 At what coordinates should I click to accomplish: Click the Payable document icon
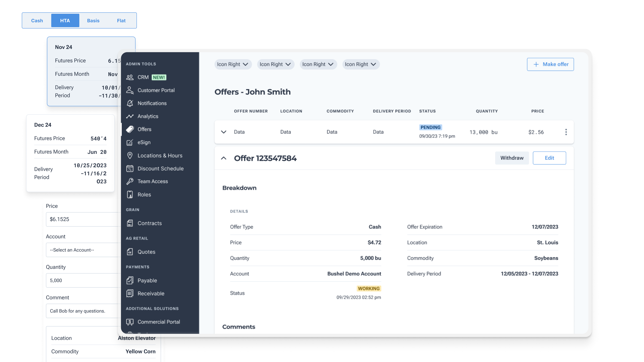tap(130, 280)
